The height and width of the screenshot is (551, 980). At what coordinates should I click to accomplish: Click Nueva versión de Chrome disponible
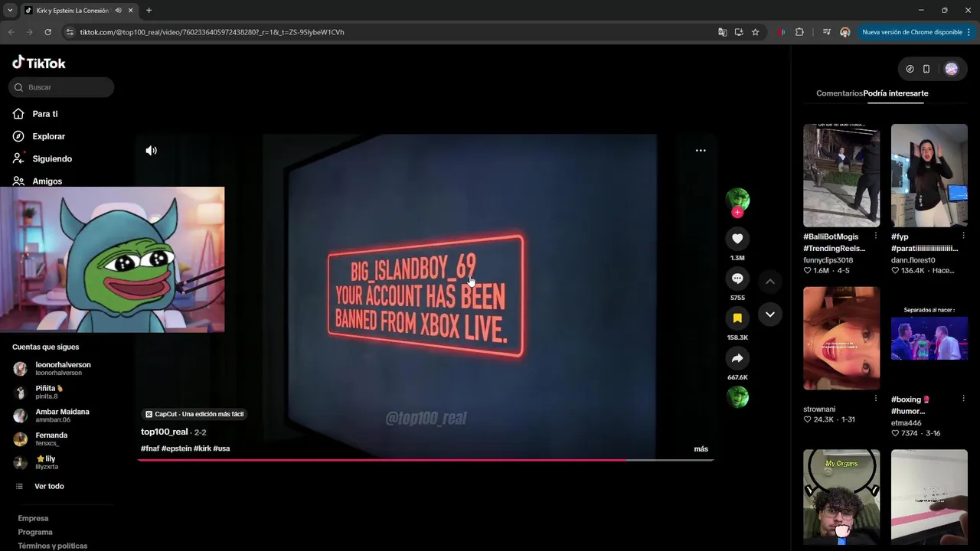[x=916, y=32]
